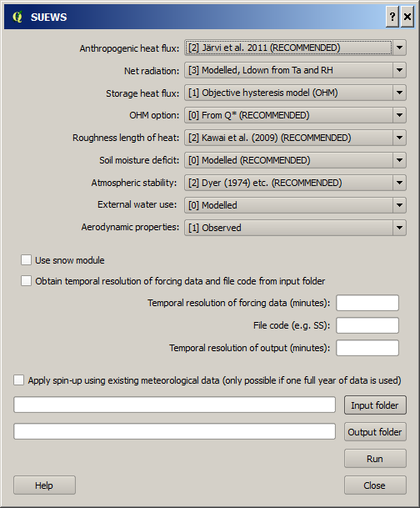Open the Soil moisture deficit dropdown
Viewport: 420px width, 508px height.
tap(295, 160)
